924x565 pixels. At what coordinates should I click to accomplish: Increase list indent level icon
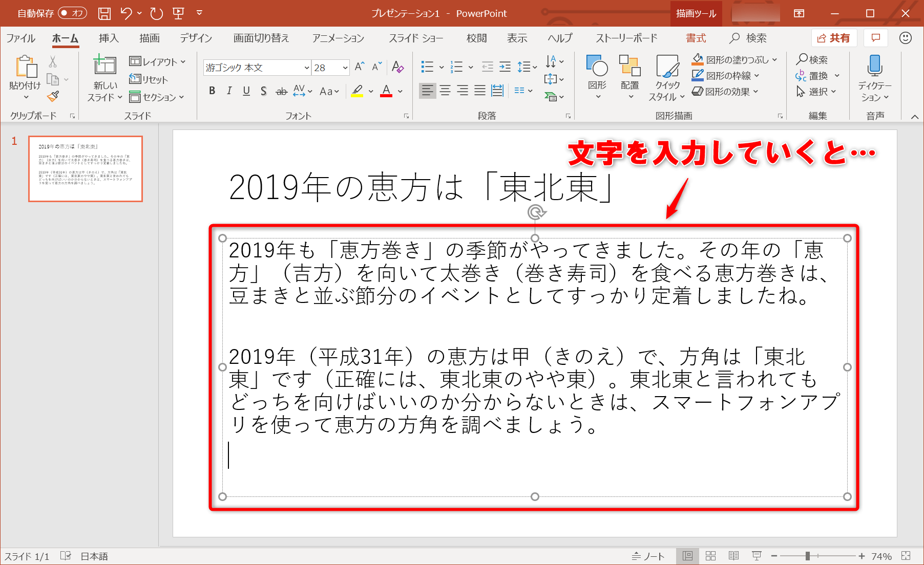coord(505,67)
